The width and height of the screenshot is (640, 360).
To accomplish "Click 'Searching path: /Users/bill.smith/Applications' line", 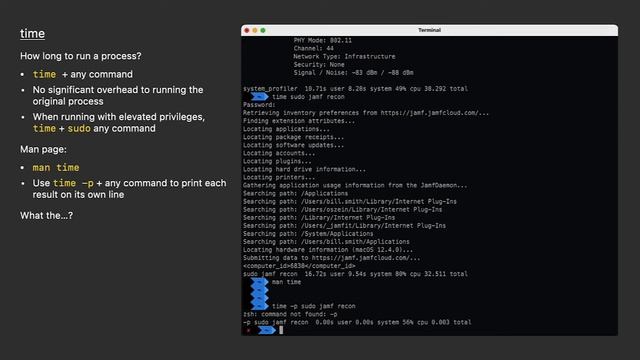I will tap(326, 242).
